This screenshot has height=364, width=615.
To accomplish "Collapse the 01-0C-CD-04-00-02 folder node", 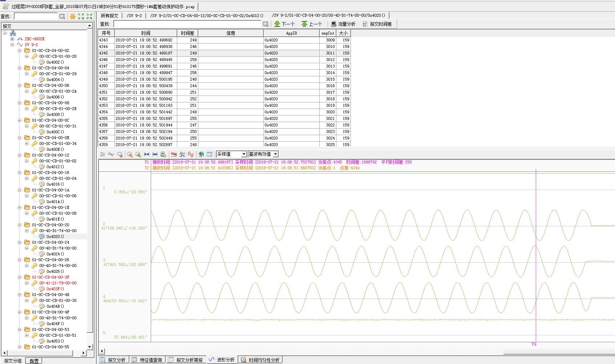I will pyautogui.click(x=20, y=50).
